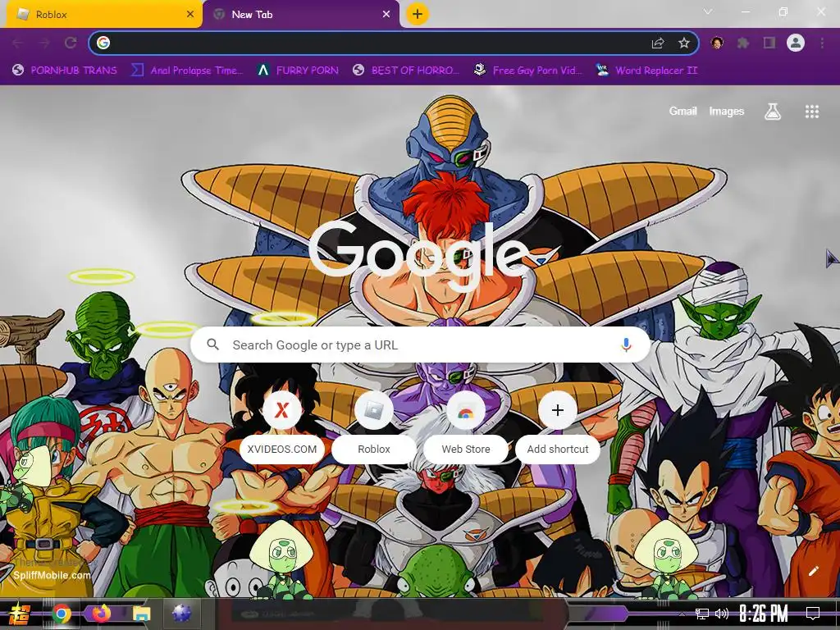The image size is (840, 630).
Task: Open the tab search chevron
Action: click(708, 11)
